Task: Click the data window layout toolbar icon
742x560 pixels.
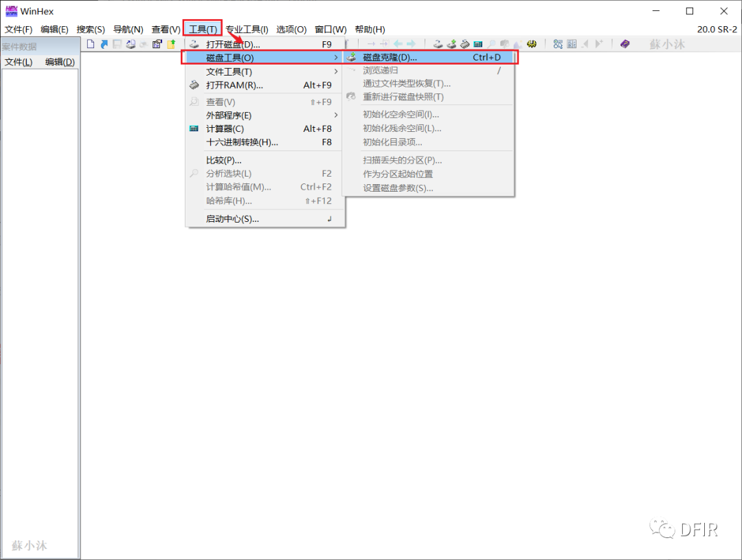Action: click(x=572, y=44)
